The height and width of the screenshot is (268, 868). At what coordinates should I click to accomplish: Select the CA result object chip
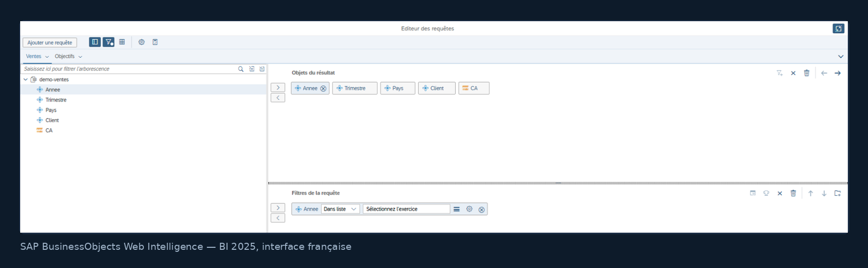(x=474, y=88)
